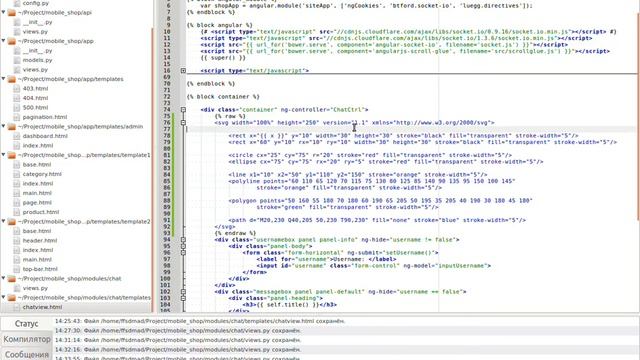The width and height of the screenshot is (640, 360).
Task: Collapse the mobile_shop/app/templates tree node
Action: [x=4, y=79]
